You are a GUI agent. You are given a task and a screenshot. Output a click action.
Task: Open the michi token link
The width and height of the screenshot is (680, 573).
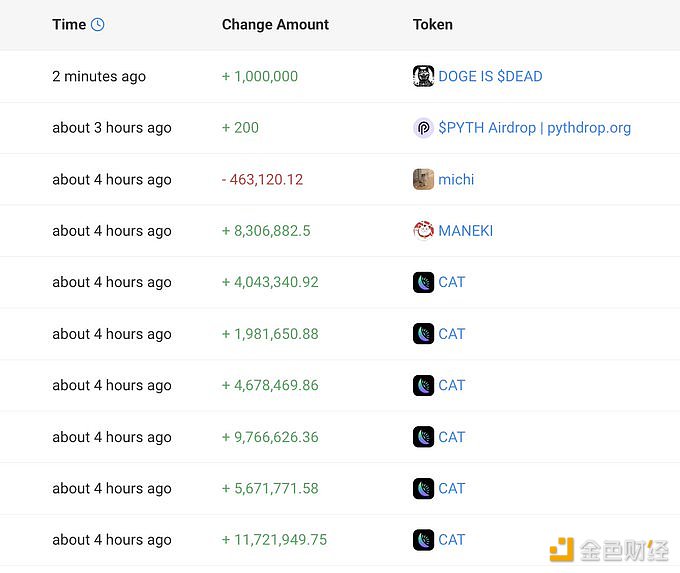456,180
